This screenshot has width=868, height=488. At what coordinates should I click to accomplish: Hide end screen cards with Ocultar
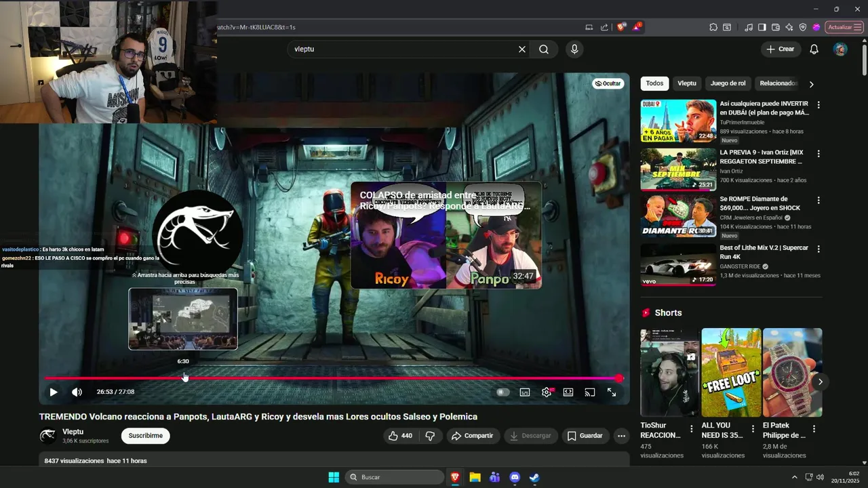tap(608, 83)
